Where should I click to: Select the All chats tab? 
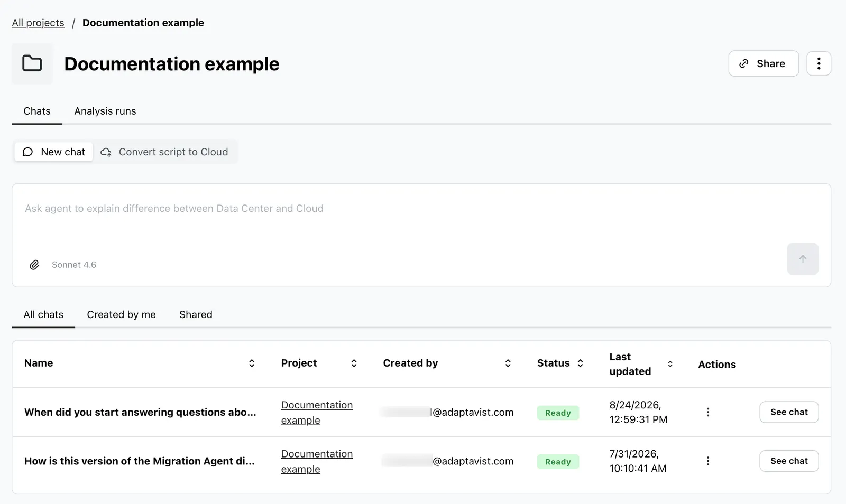point(43,314)
